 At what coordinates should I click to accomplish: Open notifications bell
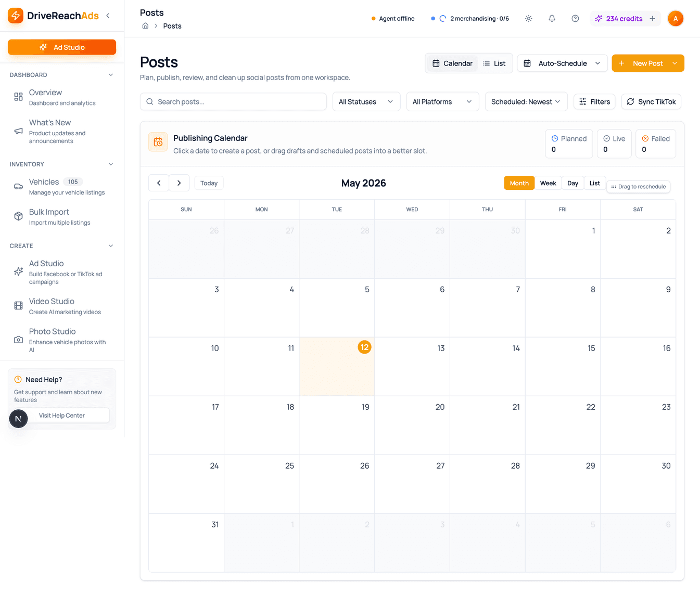[552, 19]
